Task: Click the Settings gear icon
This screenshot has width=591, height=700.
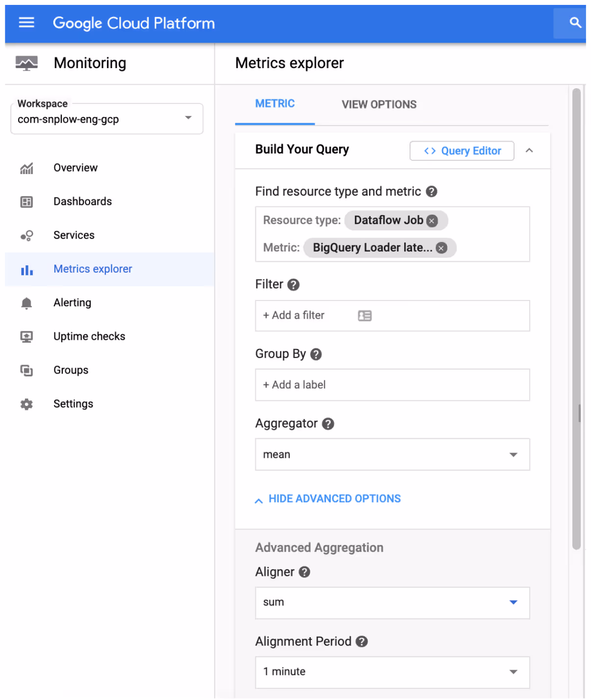Action: [x=26, y=404]
